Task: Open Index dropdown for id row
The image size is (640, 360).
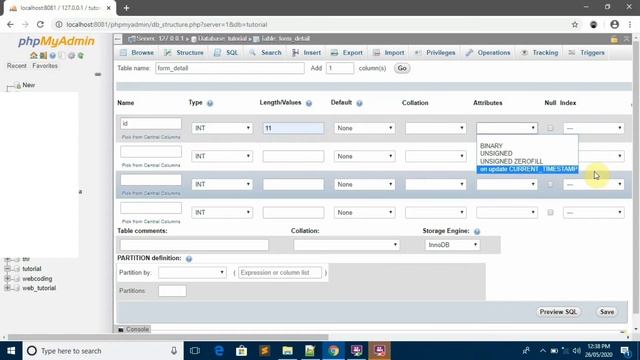Action: tap(594, 128)
